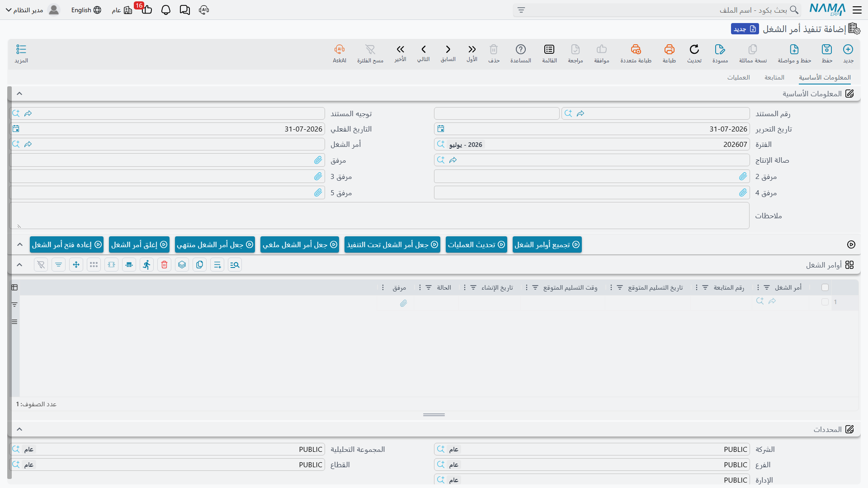Screen dimensions: 868x488
Task: Click the copy rows icon in grid toolbar
Action: [200, 265]
